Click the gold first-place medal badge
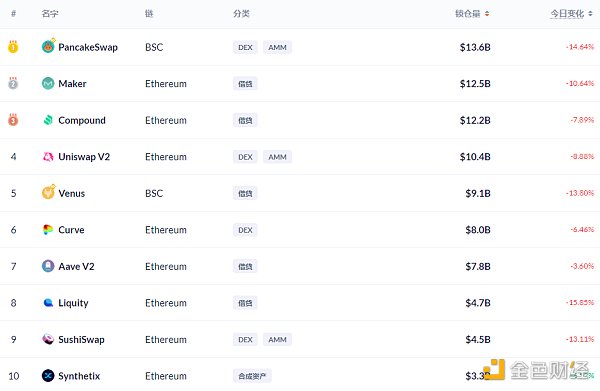The width and height of the screenshot is (600, 391). click(x=13, y=47)
